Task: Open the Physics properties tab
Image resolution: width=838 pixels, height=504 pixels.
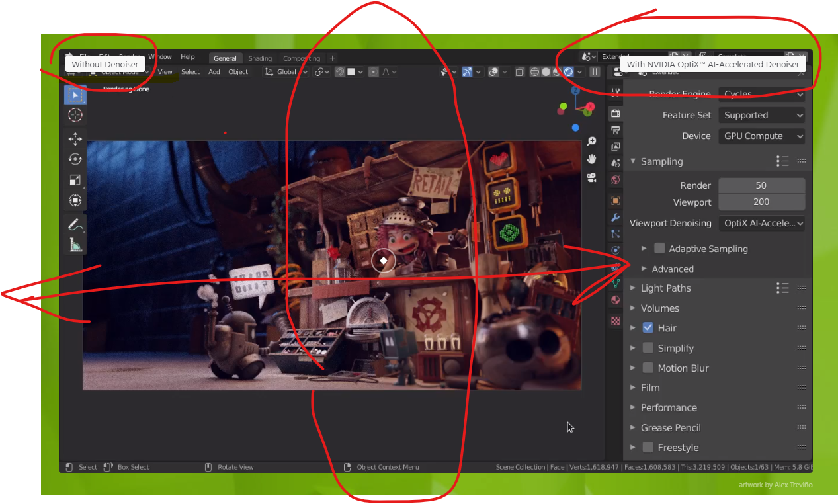Action: click(615, 250)
